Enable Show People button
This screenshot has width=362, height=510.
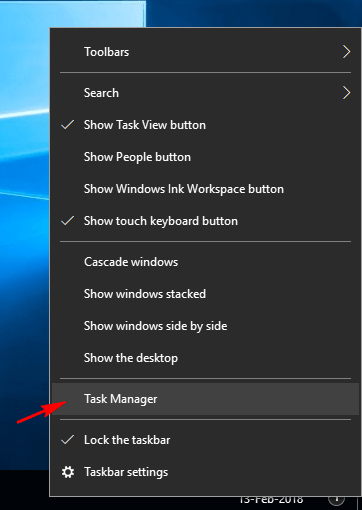[206, 157]
